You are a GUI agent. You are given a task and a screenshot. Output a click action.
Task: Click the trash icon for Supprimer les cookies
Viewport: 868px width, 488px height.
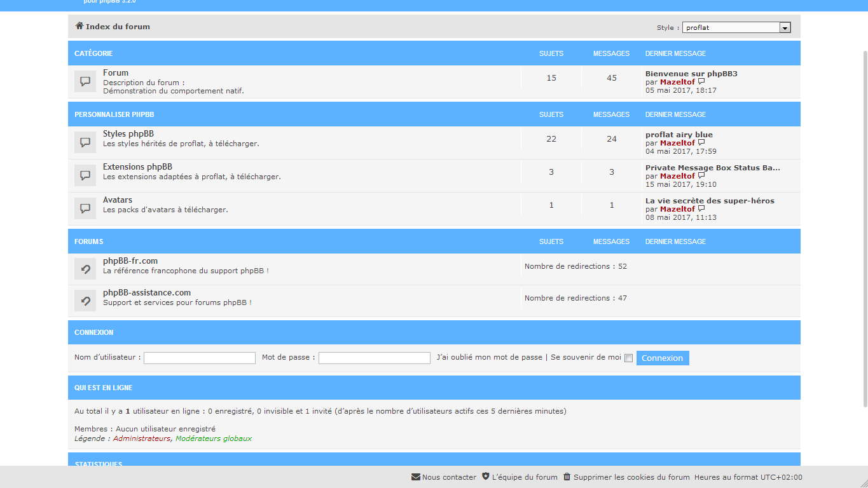567,477
